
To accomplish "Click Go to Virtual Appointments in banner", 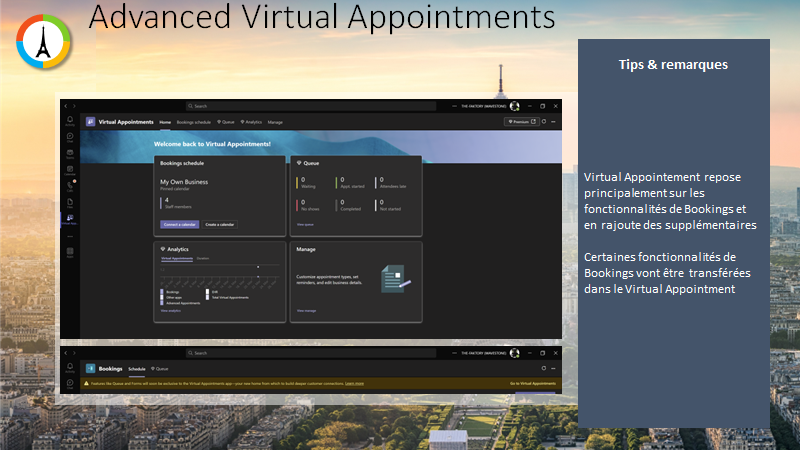I will coord(533,384).
